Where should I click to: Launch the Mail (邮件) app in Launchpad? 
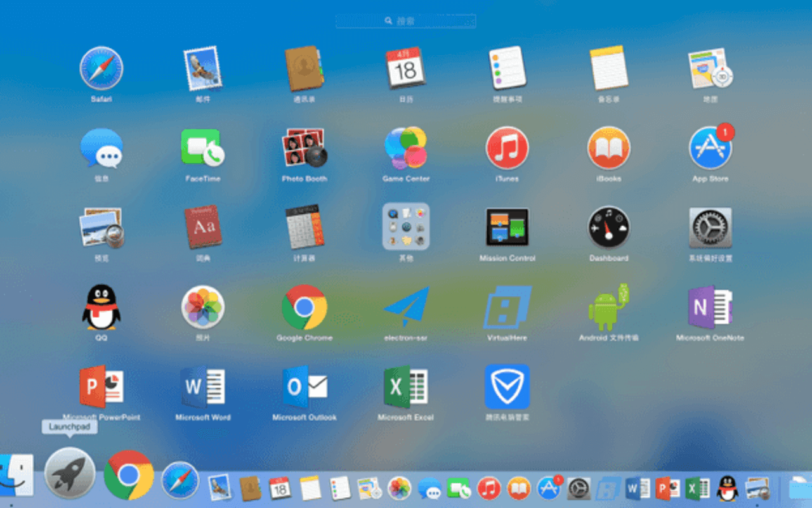203,68
